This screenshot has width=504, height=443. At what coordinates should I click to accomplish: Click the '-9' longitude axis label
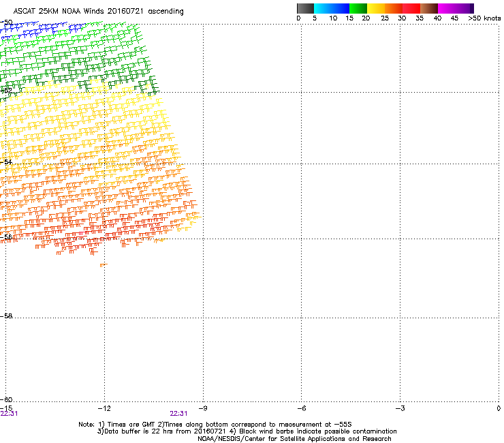point(203,408)
